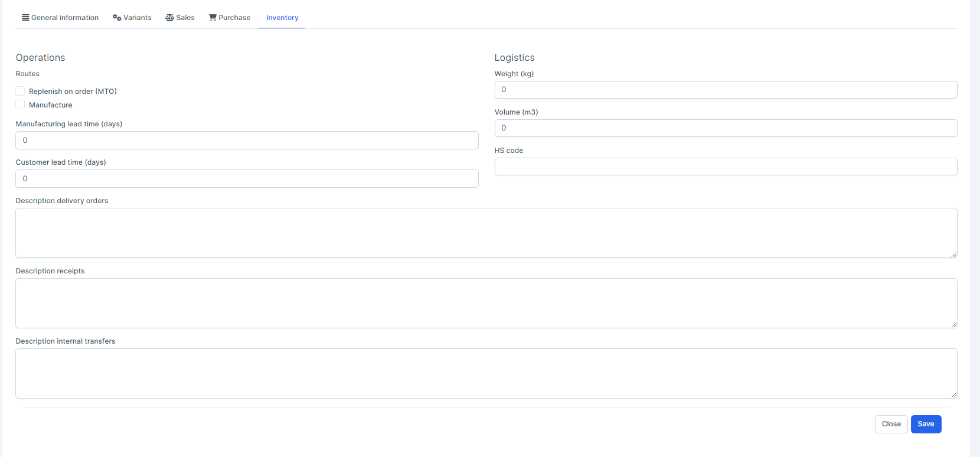
Task: Click the list icon on General information tab
Action: [x=25, y=18]
